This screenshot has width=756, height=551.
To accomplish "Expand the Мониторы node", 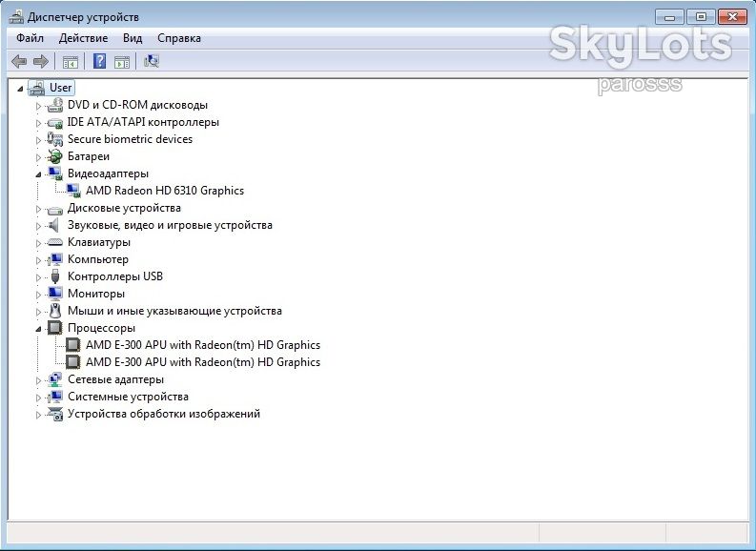I will [38, 295].
